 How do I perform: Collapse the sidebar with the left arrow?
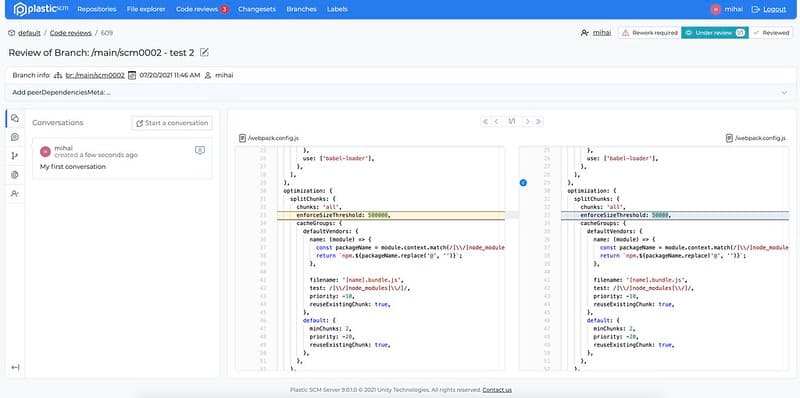(15, 367)
